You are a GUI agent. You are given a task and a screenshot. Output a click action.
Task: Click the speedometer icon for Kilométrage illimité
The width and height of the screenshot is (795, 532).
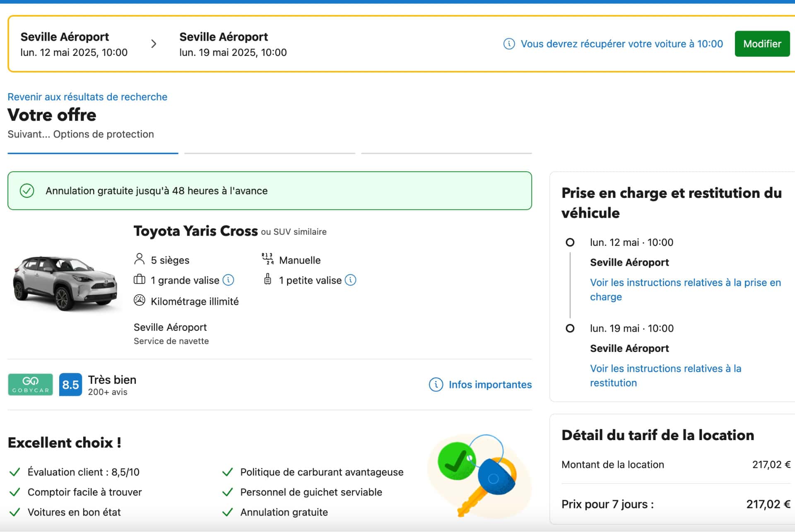coord(140,301)
